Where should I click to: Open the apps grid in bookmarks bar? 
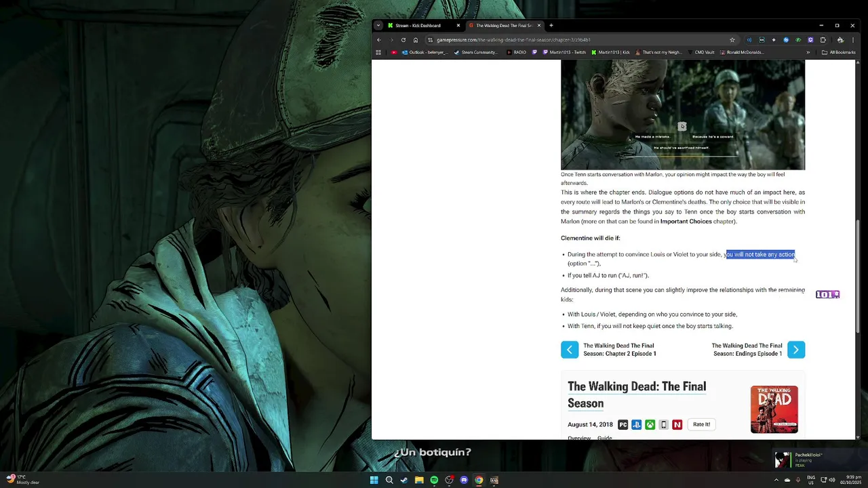coord(378,52)
